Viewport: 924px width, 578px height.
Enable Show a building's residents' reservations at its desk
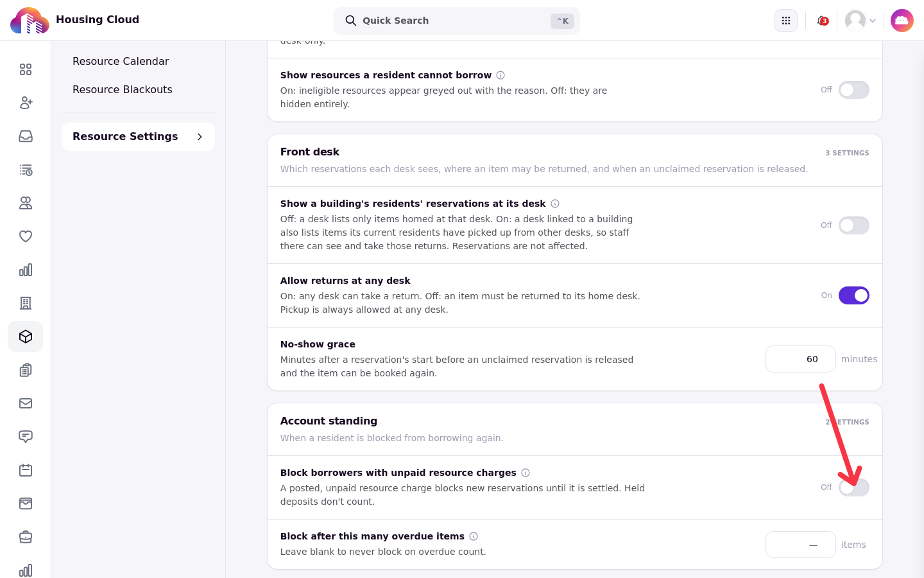pos(854,225)
